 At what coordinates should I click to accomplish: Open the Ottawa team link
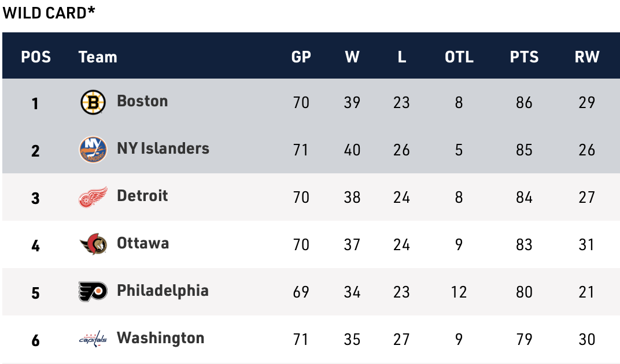[143, 243]
